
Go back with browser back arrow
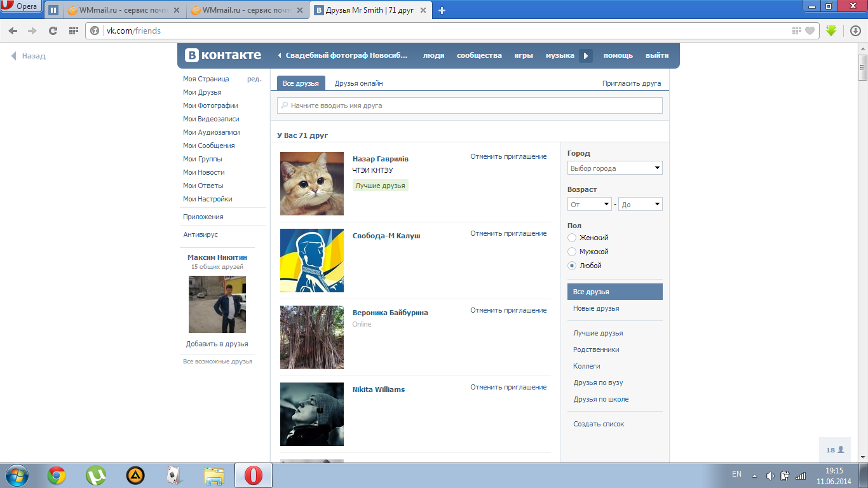pos(13,30)
